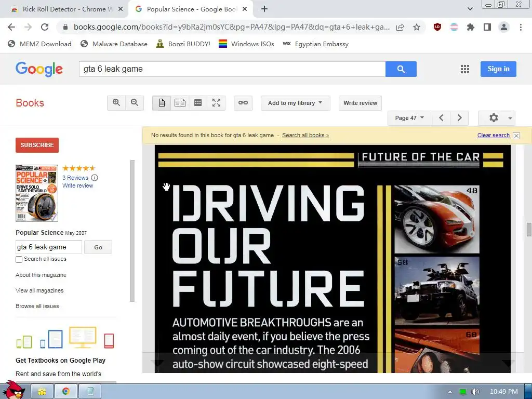This screenshot has width=532, height=399.
Task: Click the red SUBSCRIBE button
Action: pyautogui.click(x=37, y=145)
